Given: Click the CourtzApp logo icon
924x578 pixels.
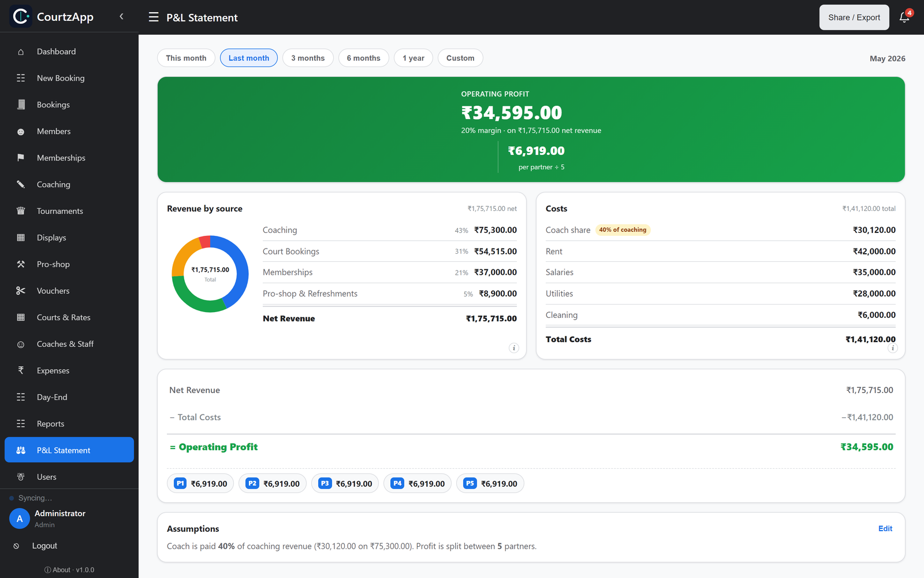Looking at the screenshot, I should tap(21, 17).
